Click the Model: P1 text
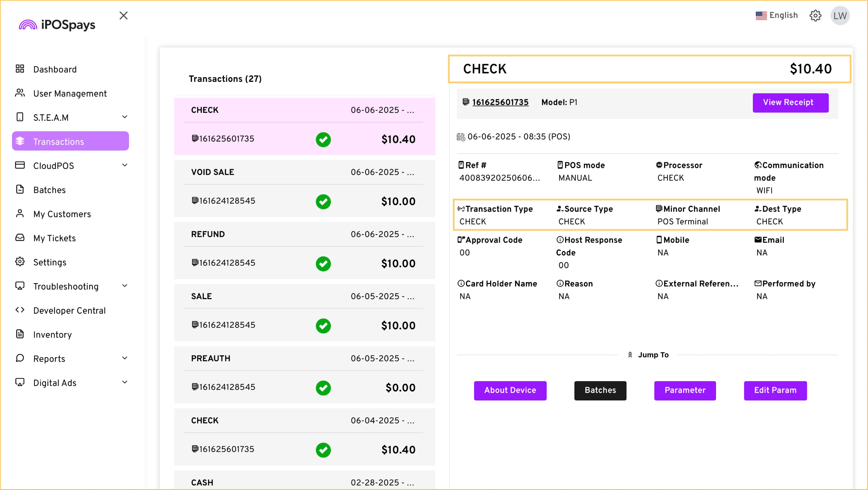The width and height of the screenshot is (868, 490). (559, 102)
